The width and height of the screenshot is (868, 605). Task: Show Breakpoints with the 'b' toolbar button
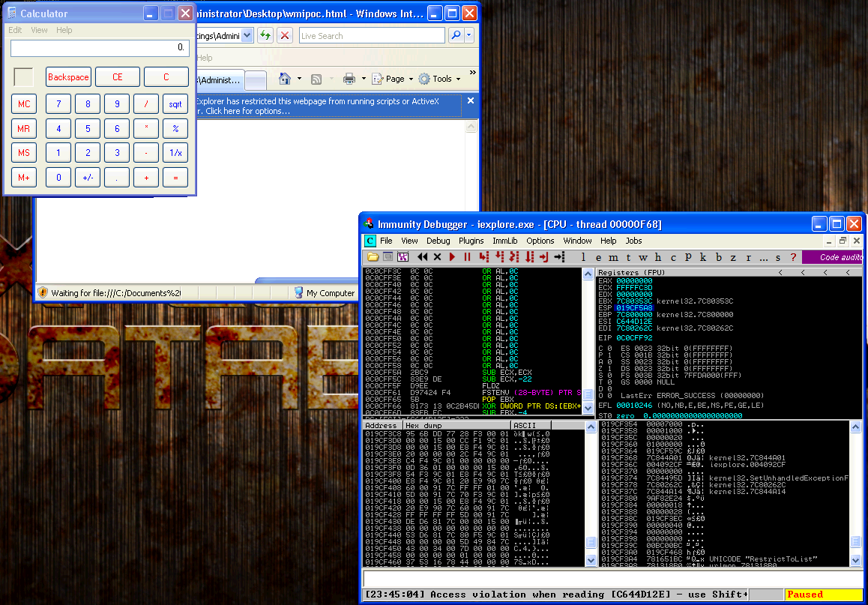pyautogui.click(x=719, y=257)
